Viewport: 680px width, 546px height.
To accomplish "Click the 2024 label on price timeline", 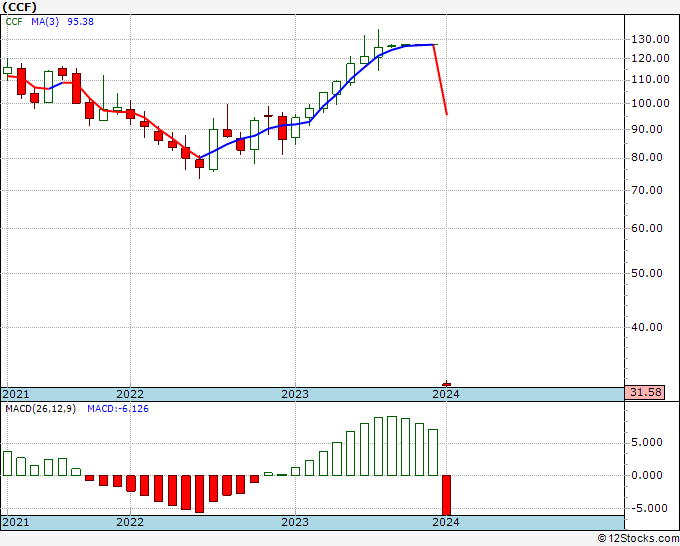I will click(446, 394).
